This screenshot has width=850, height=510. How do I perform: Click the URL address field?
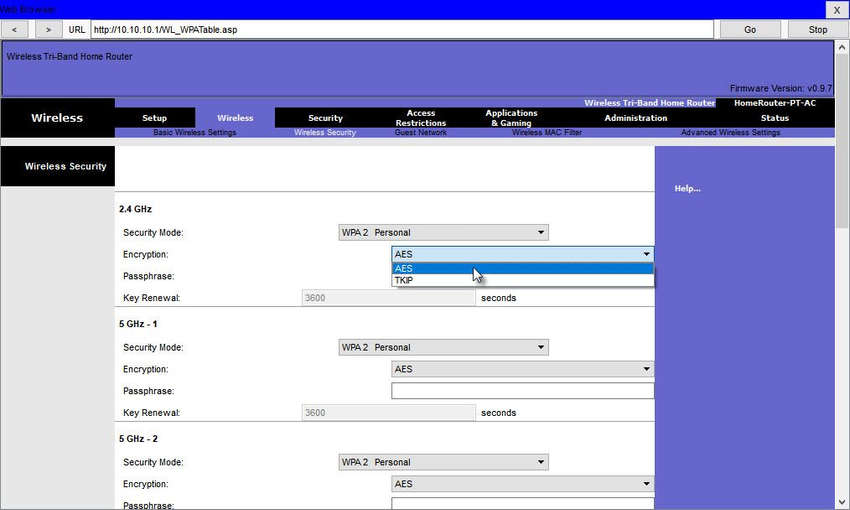coord(402,30)
